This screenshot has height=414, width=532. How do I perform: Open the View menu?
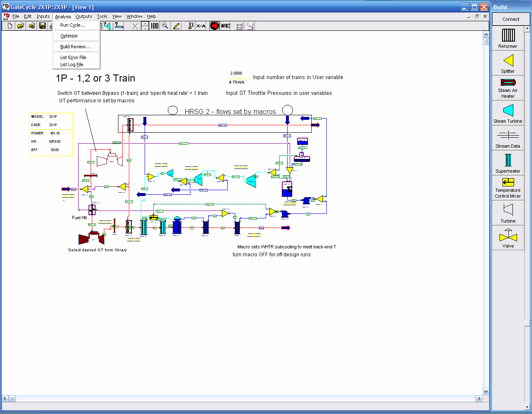117,16
